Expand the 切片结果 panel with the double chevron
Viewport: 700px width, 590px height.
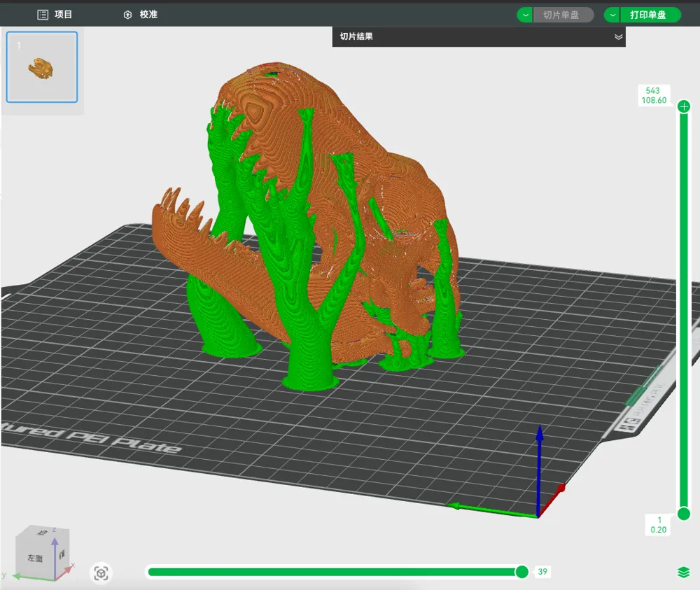(618, 36)
